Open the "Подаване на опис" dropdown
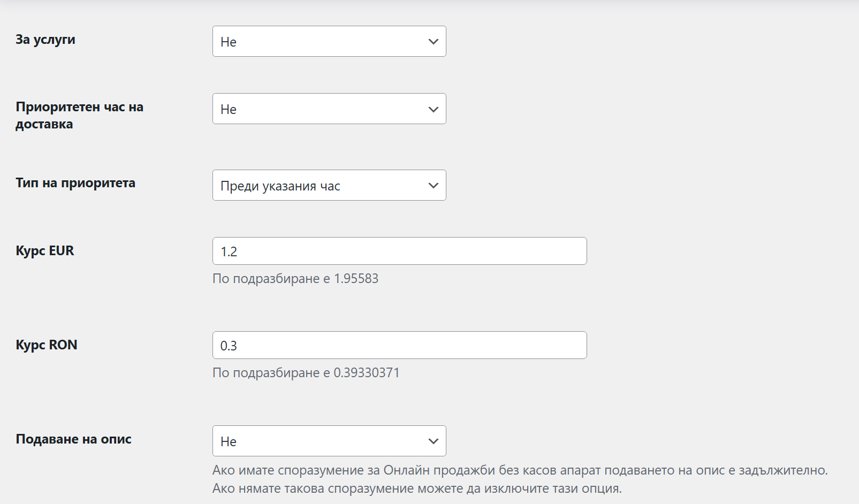This screenshot has width=859, height=504. click(329, 441)
